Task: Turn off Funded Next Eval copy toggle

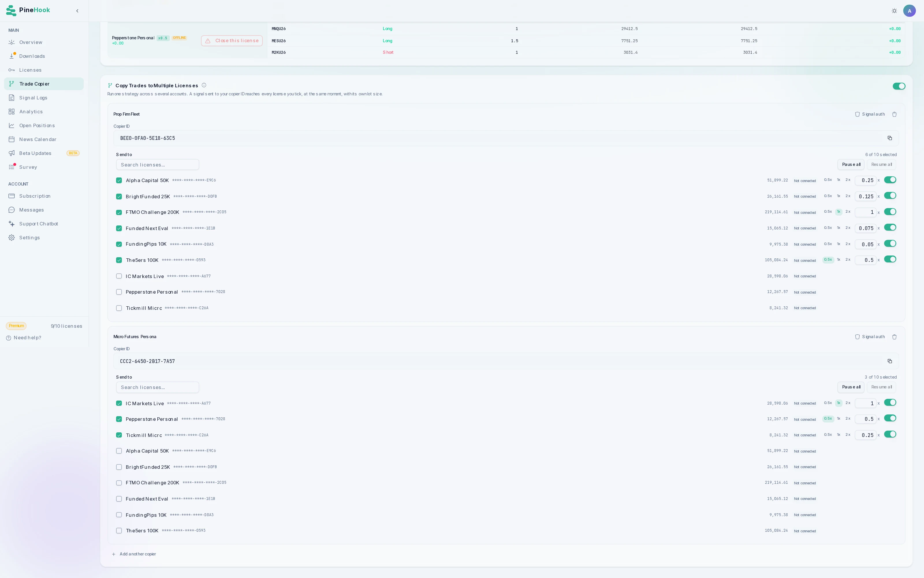Action: click(x=890, y=227)
